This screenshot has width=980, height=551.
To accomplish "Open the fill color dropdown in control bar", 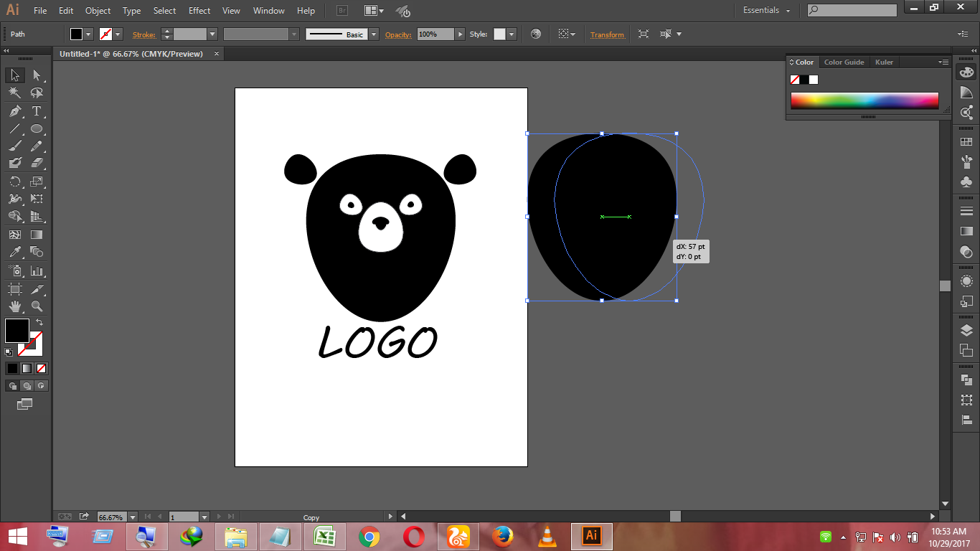I will click(x=89, y=34).
